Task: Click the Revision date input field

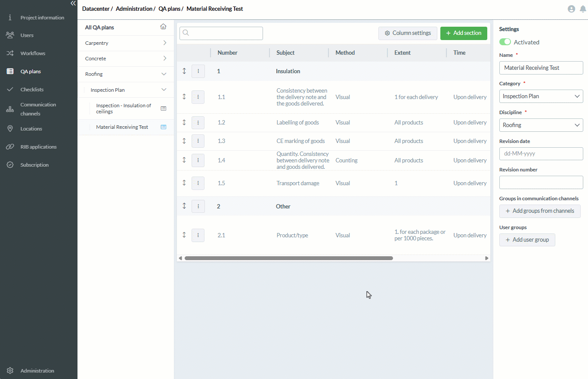Action: (541, 154)
